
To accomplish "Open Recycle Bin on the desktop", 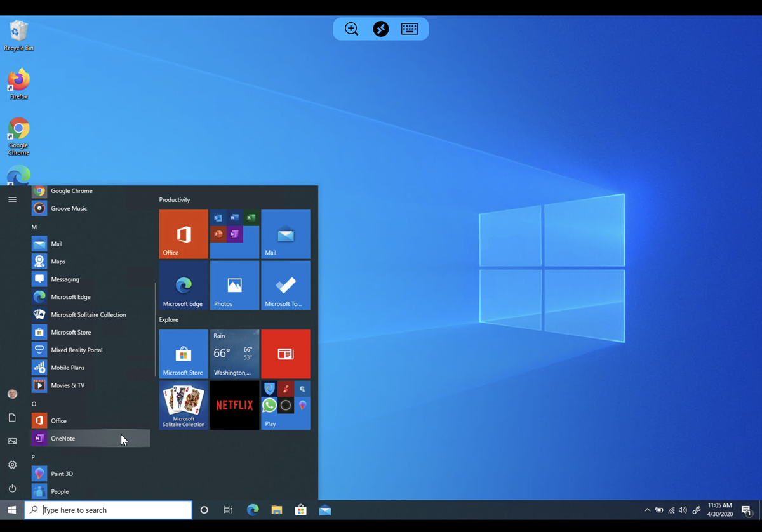I will pyautogui.click(x=19, y=36).
